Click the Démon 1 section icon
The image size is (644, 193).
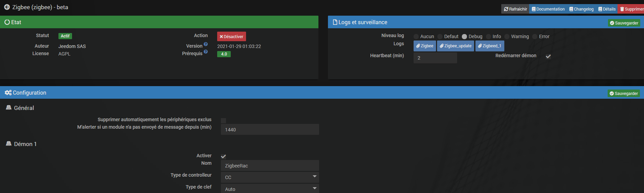[x=9, y=144]
